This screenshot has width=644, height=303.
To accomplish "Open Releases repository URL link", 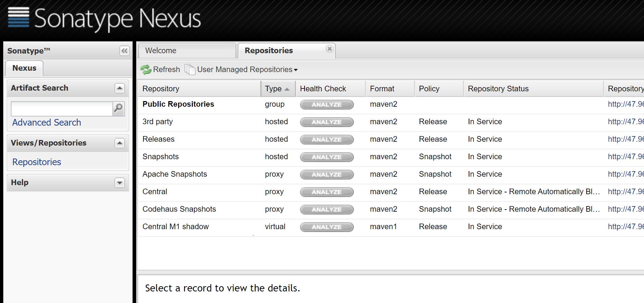I will click(x=626, y=139).
